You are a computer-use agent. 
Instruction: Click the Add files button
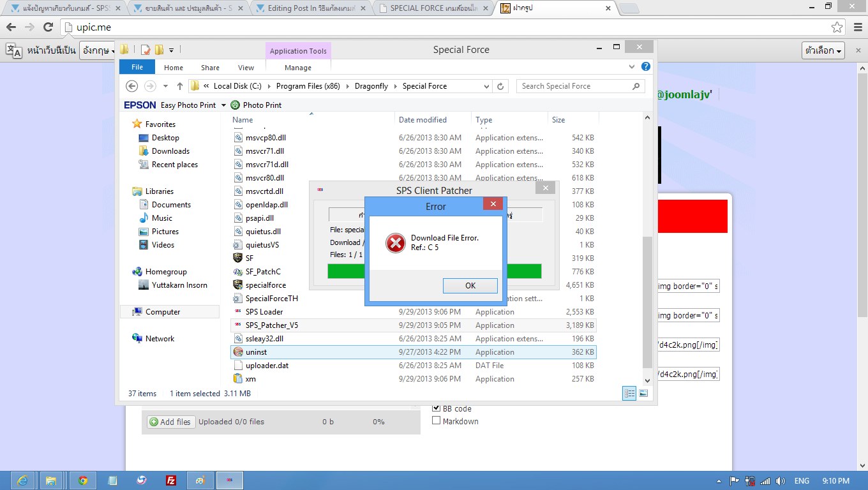tap(170, 422)
